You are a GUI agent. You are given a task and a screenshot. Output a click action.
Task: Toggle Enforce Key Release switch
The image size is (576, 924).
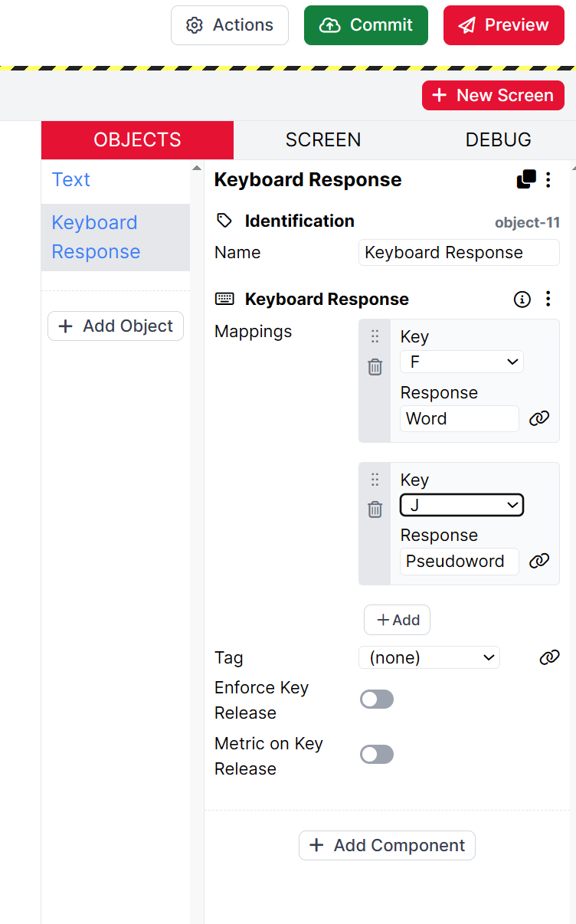click(377, 700)
